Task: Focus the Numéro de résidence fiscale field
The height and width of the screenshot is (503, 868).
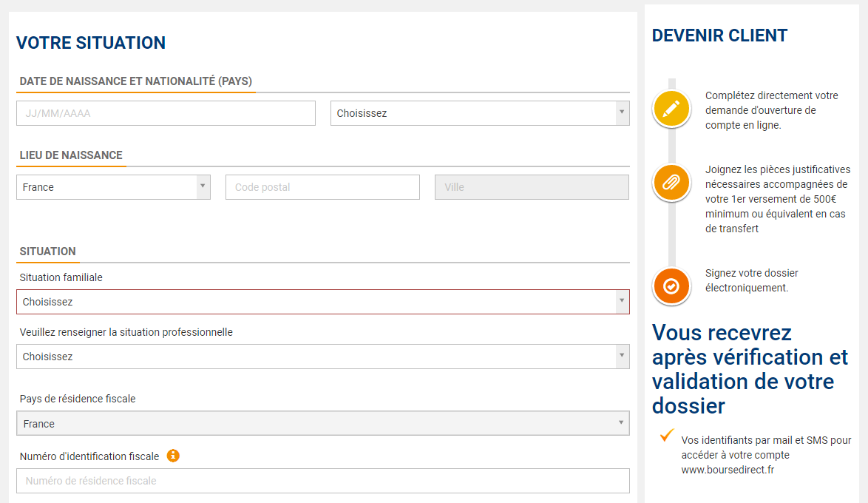Action: 322,481
